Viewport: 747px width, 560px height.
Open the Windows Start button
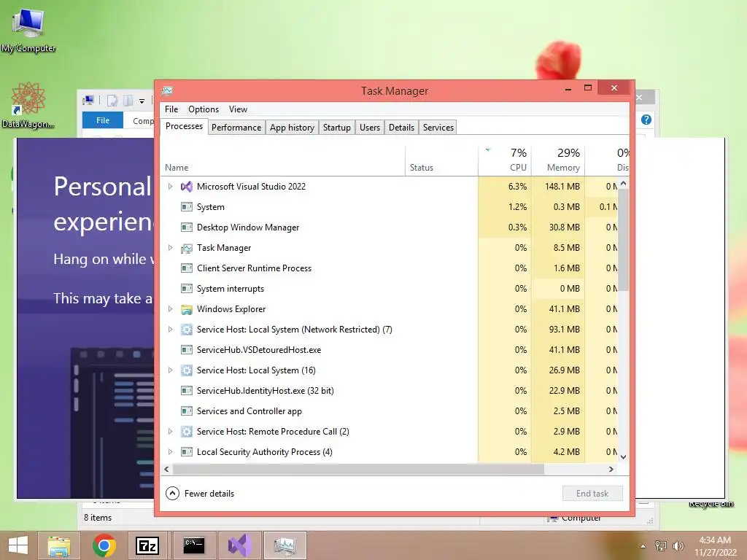(18, 545)
